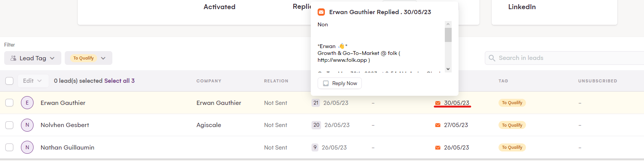
Task: Click envelope icon beside 27/05/23 reply date
Action: (438, 125)
